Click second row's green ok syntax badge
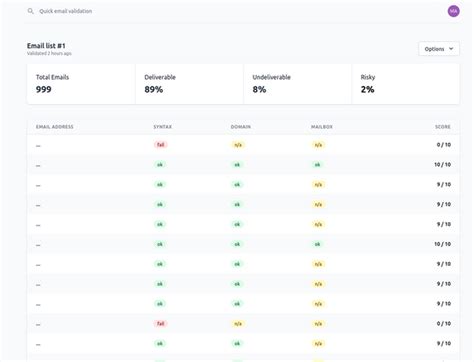 coord(160,165)
